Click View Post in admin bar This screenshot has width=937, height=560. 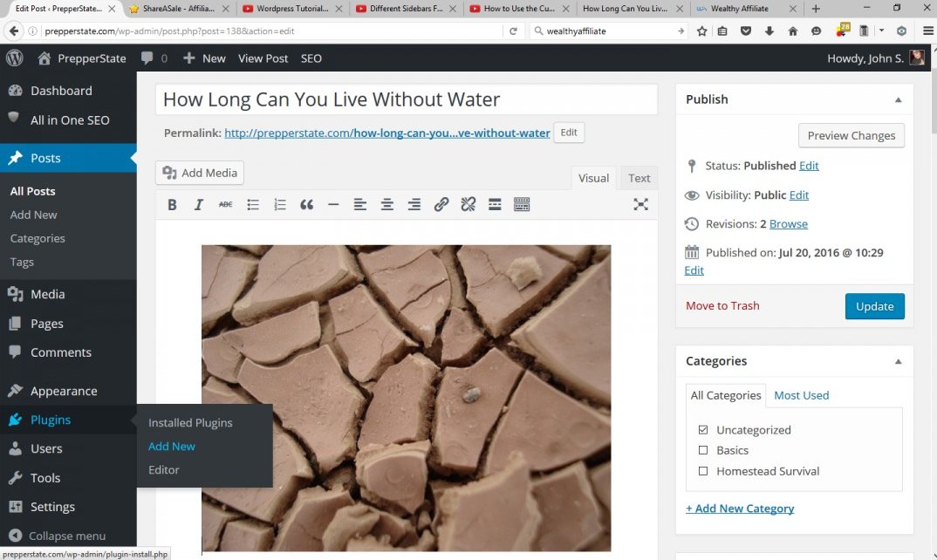[x=263, y=58]
